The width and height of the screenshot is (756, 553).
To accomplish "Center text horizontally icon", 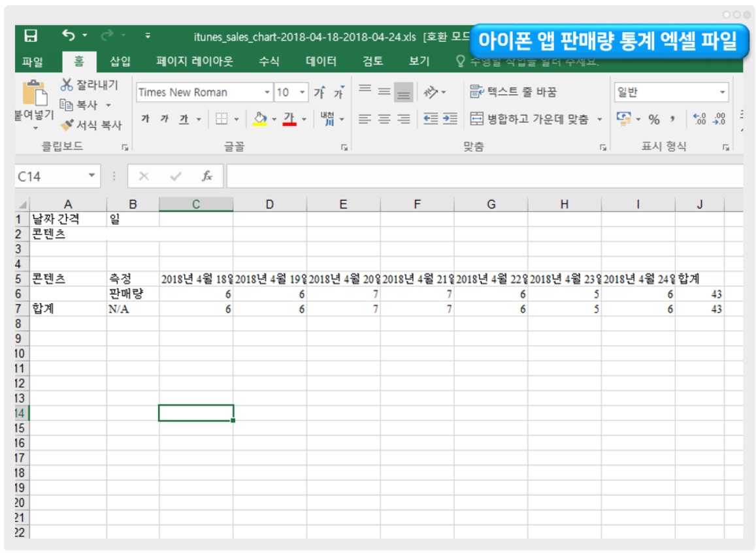I will click(384, 118).
